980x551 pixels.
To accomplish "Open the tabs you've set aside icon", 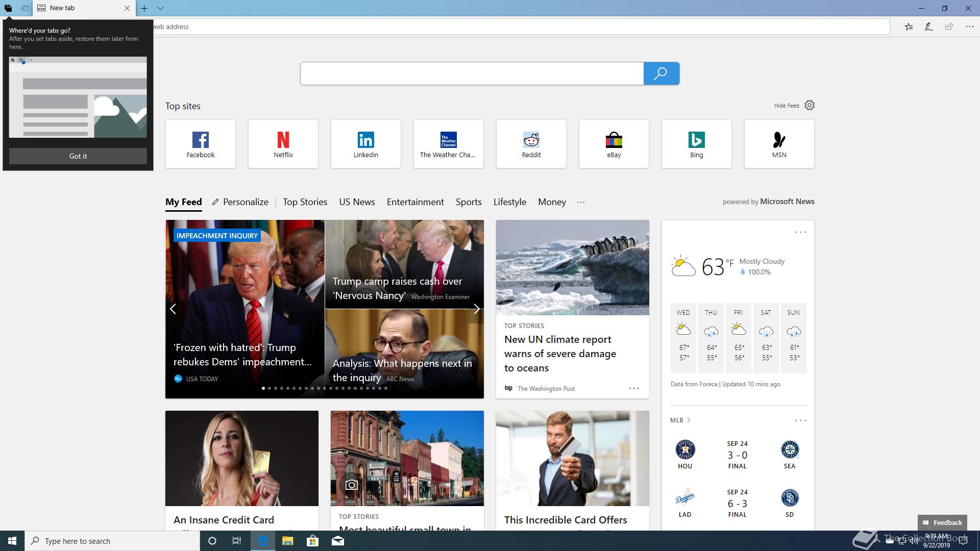I will [8, 8].
